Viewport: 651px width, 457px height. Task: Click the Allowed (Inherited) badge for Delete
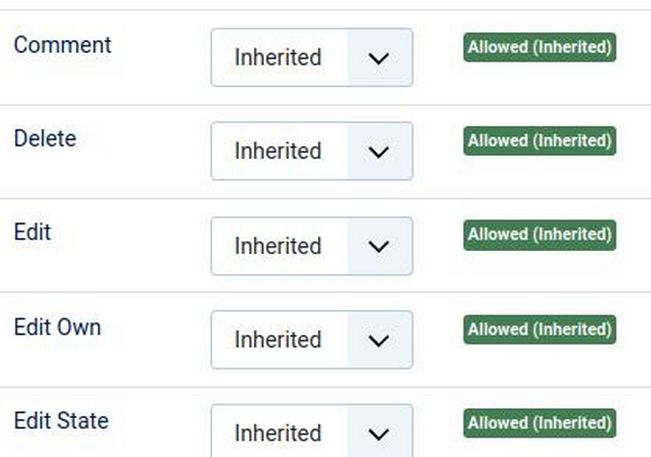coord(539,141)
